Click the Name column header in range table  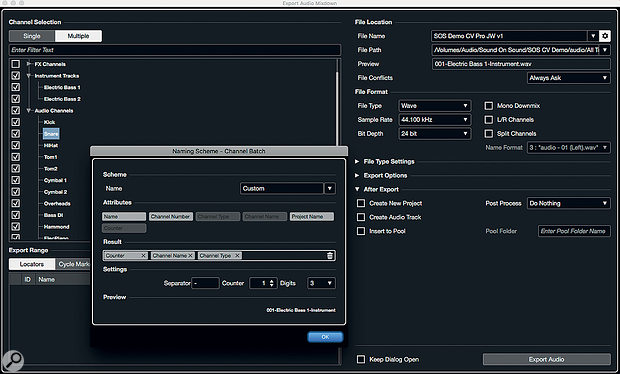click(x=47, y=280)
